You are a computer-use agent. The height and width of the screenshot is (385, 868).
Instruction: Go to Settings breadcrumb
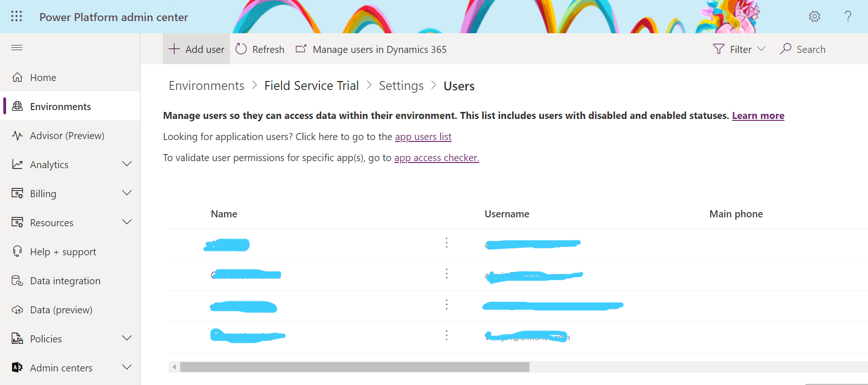pos(401,86)
